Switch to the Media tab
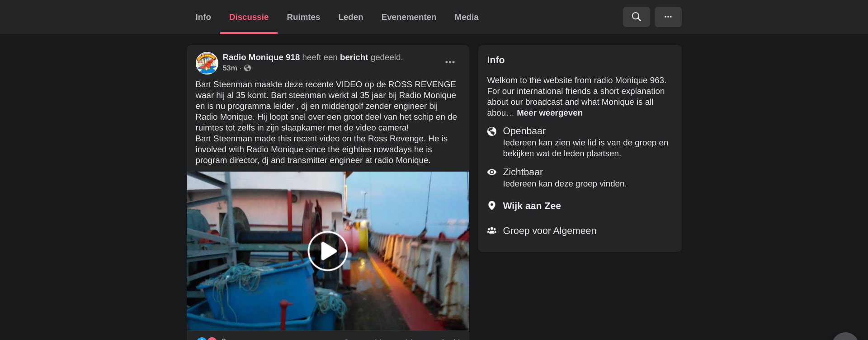Viewport: 868px width, 340px height. 467,17
